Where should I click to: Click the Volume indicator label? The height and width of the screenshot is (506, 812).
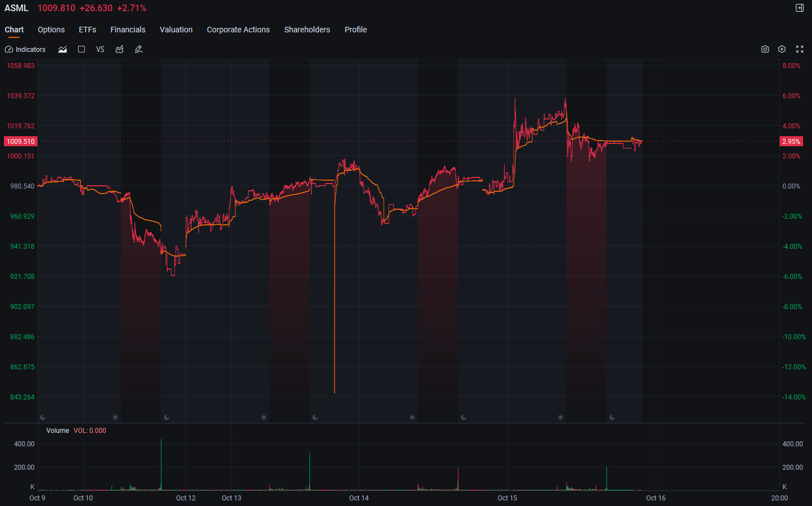tap(57, 431)
